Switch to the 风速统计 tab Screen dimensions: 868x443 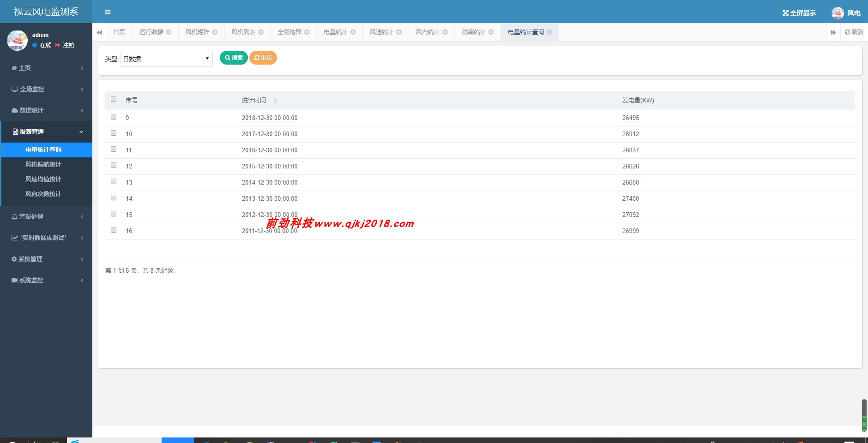pos(381,32)
